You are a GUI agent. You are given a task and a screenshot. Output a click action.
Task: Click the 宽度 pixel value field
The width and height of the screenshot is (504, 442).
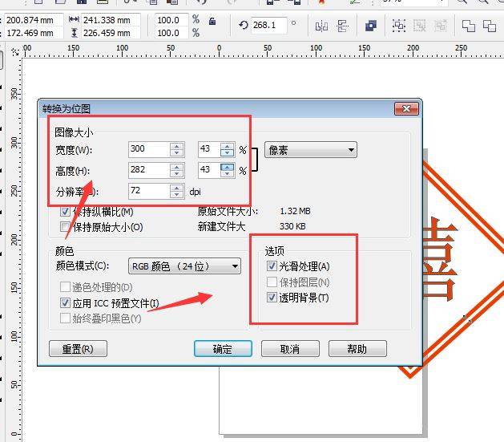pos(148,150)
